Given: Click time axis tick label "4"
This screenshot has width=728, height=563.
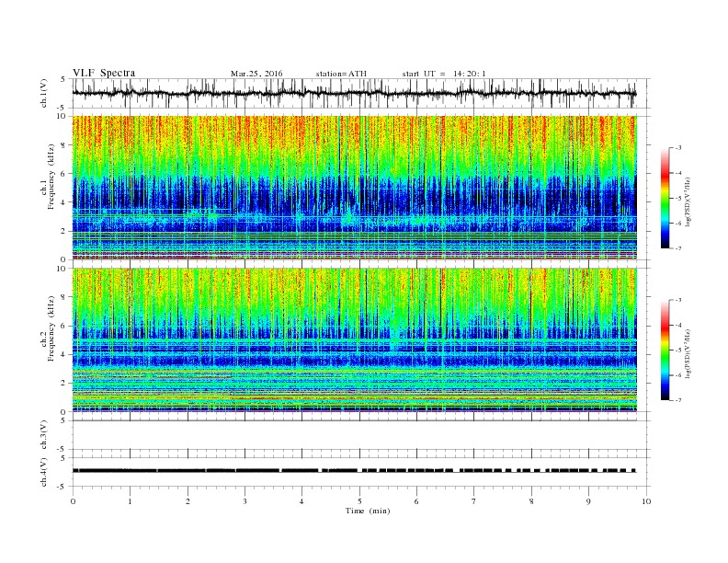Looking at the screenshot, I should (301, 501).
